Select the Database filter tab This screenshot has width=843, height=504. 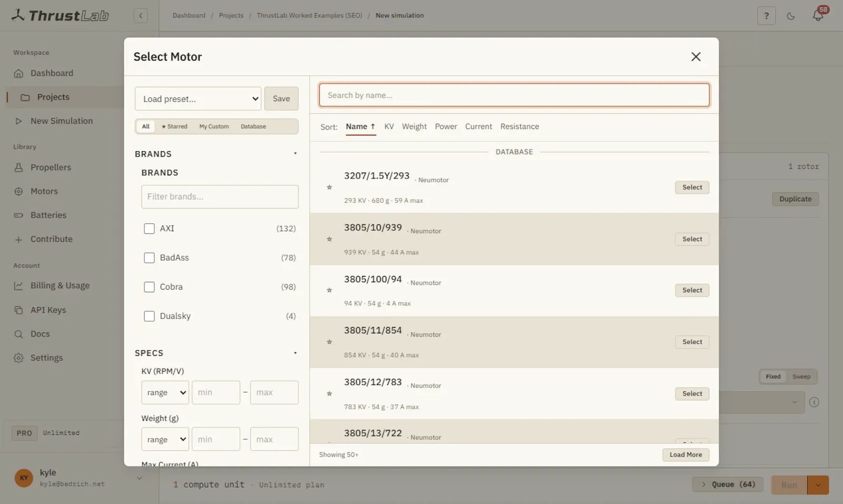coord(253,126)
